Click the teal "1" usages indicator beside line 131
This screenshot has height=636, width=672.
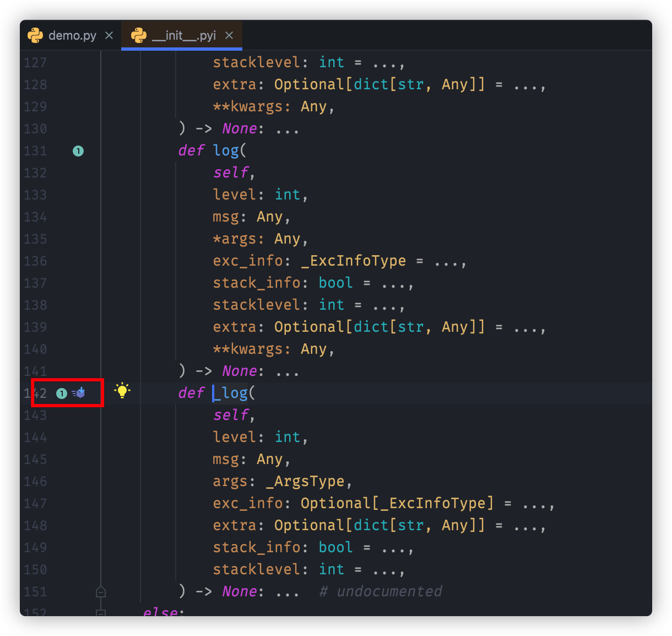78,150
